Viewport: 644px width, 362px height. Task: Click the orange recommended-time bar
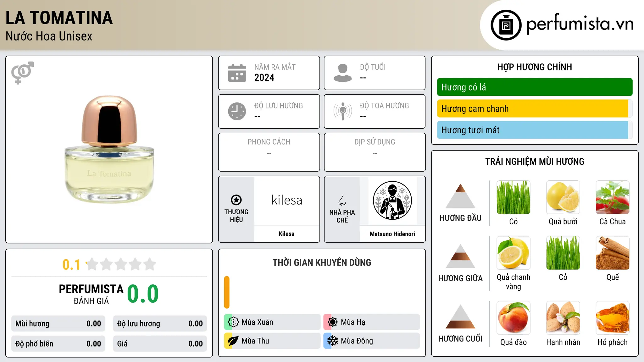[227, 292]
